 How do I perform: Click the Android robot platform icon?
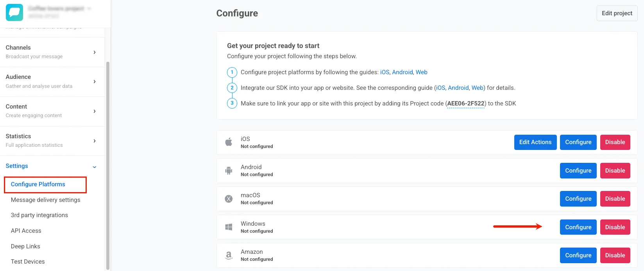(229, 171)
